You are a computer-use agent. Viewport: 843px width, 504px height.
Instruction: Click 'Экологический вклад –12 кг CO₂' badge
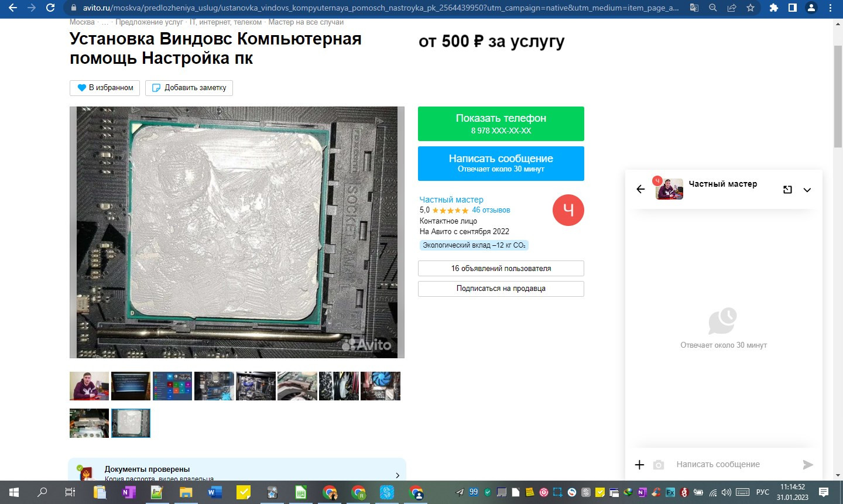[474, 245]
